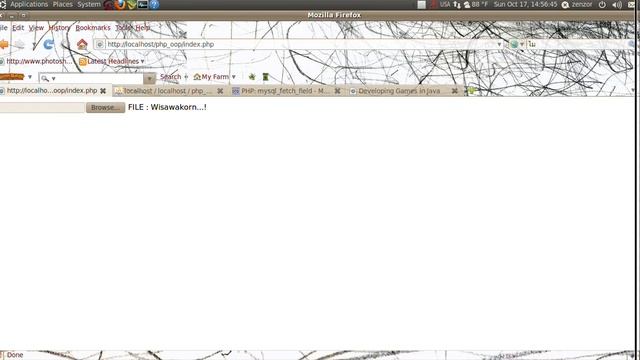Click the Browse... file button
The width and height of the screenshot is (640, 360).
pyautogui.click(x=105, y=107)
